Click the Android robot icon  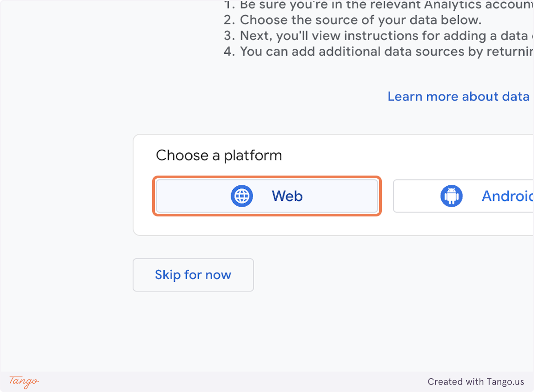452,196
